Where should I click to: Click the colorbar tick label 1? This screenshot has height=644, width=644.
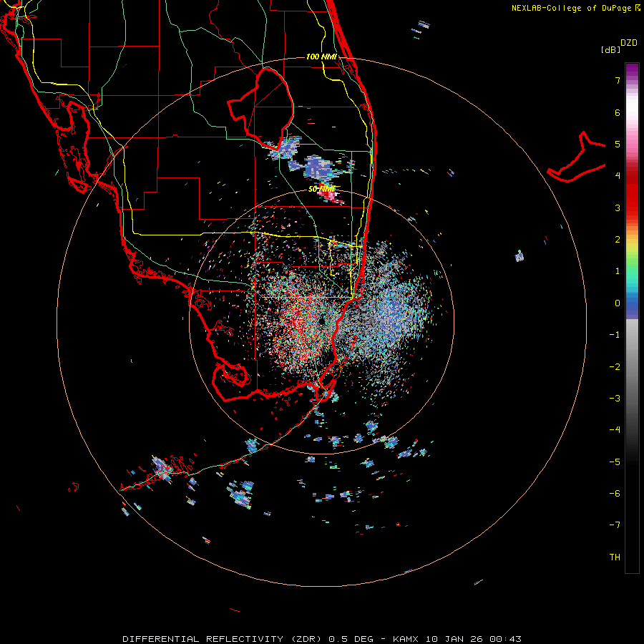pyautogui.click(x=618, y=271)
